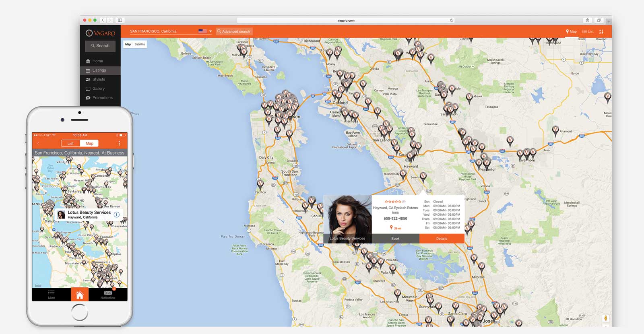Select the Map map-type button

[128, 44]
